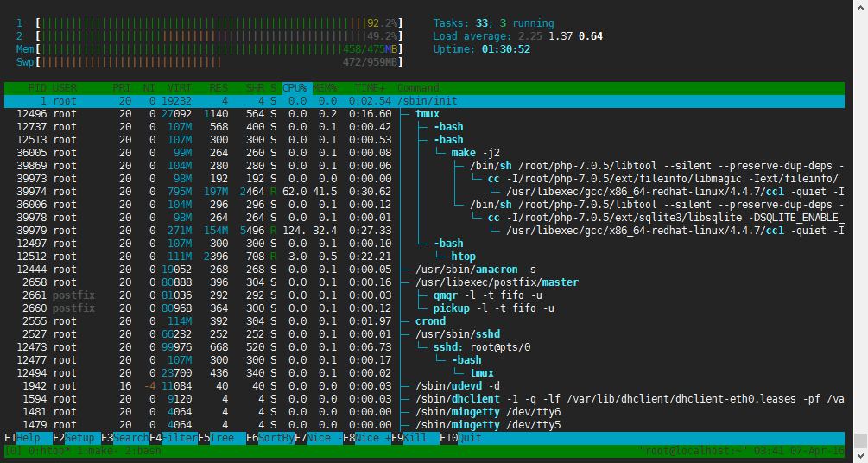
Task: Click F7 Nice - to raise priority
Action: (x=319, y=438)
